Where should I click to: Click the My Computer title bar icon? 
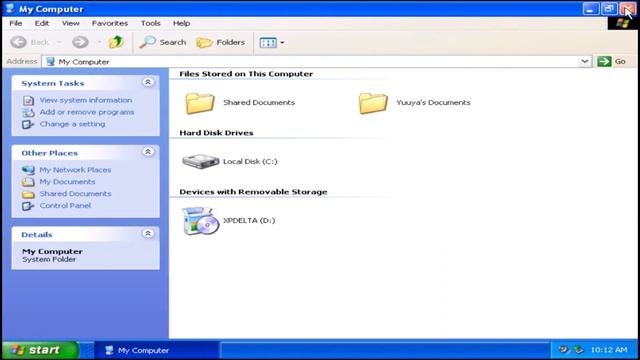(x=10, y=9)
